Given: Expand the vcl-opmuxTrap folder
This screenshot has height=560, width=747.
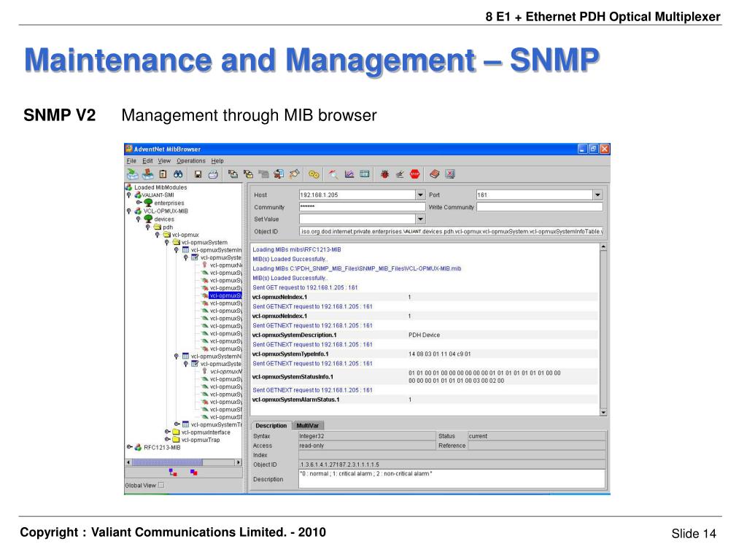Looking at the screenshot, I should tap(167, 440).
